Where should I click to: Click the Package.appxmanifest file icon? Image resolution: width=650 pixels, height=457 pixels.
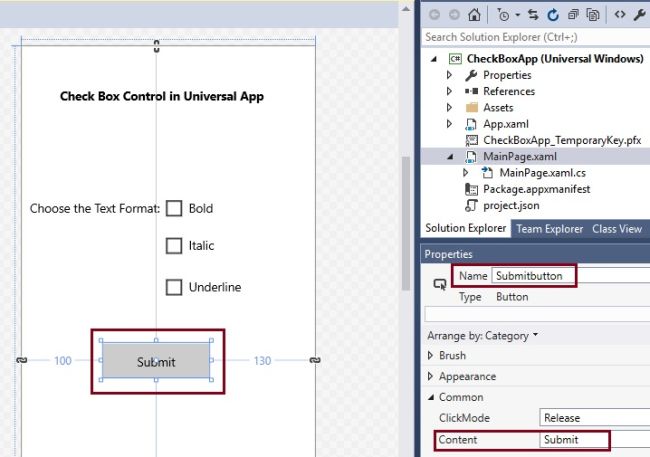click(471, 189)
